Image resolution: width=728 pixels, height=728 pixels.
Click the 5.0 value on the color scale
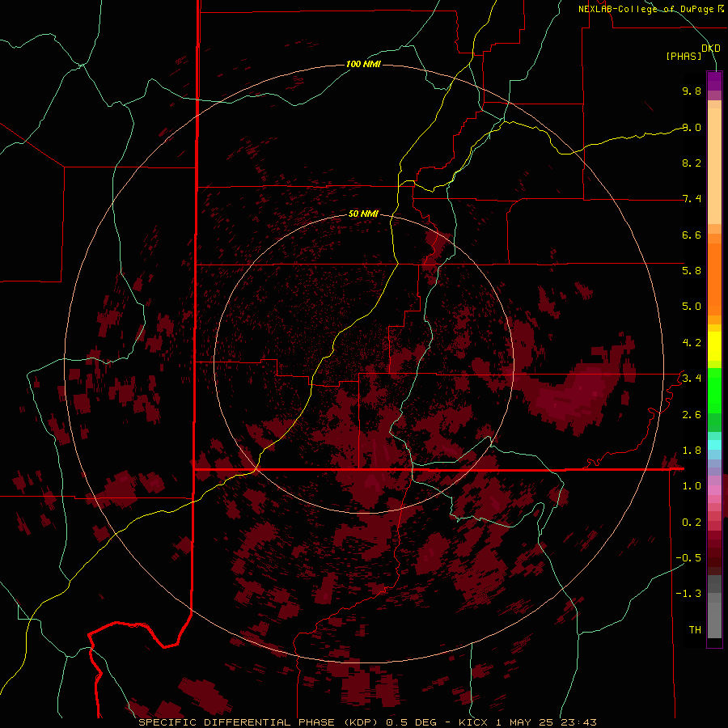click(692, 307)
